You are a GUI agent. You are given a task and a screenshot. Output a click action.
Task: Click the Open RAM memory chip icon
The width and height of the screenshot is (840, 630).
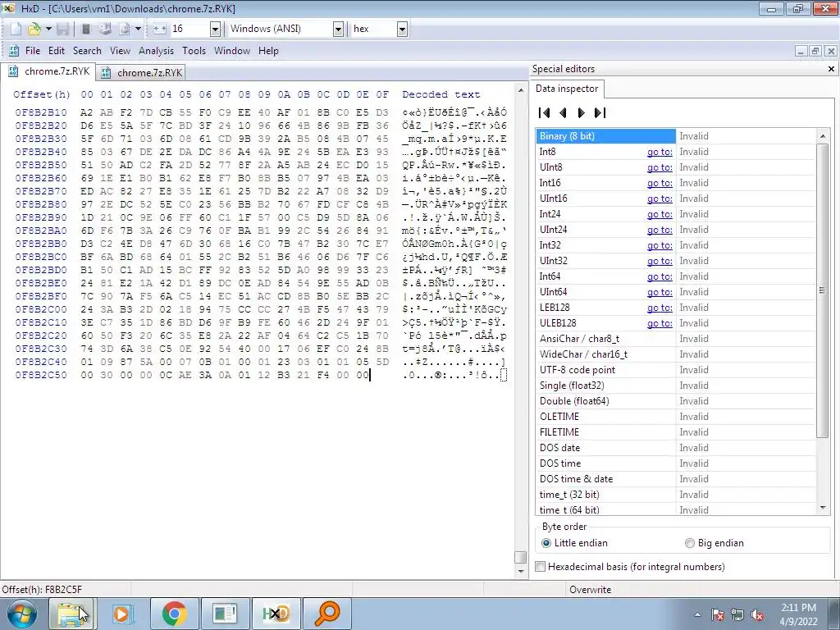(x=85, y=29)
